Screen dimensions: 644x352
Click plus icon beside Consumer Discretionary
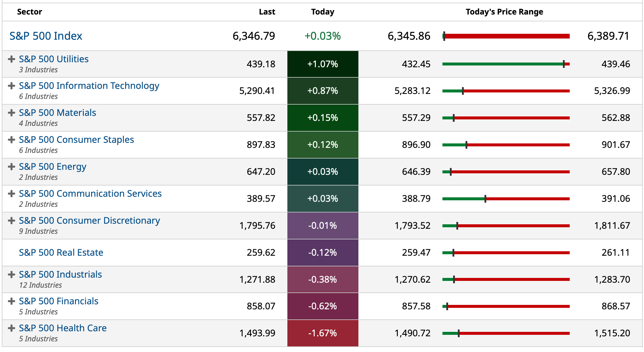pos(12,221)
